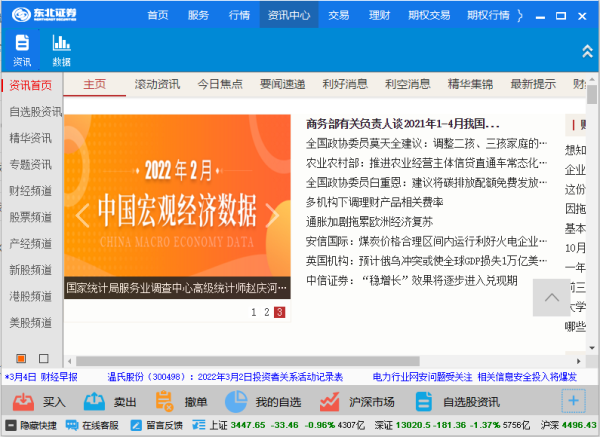Open 在线客服 chat
The image size is (600, 437).
coord(92,425)
